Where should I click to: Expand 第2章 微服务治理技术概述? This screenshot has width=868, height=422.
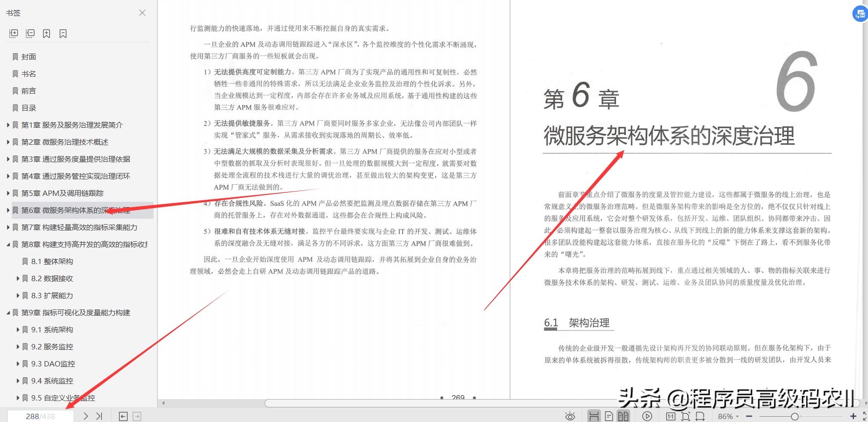pyautogui.click(x=8, y=142)
